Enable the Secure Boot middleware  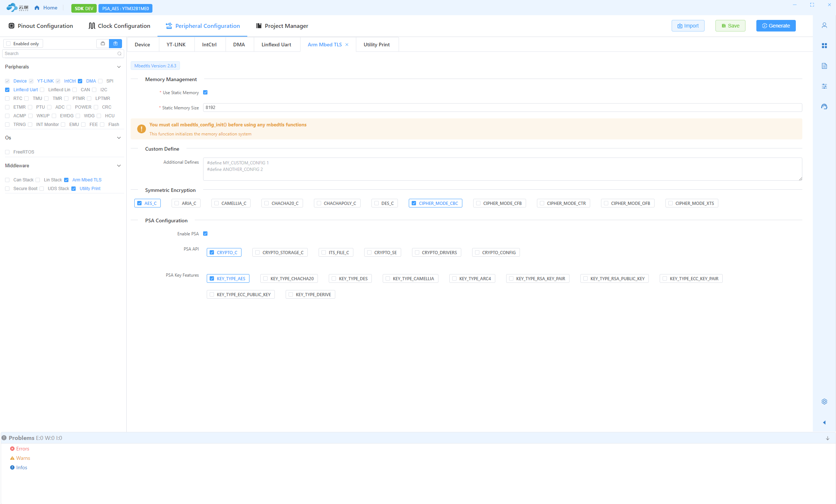tap(7, 189)
